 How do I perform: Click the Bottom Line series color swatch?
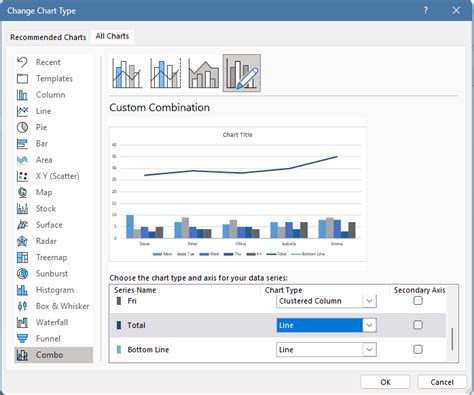pyautogui.click(x=119, y=349)
